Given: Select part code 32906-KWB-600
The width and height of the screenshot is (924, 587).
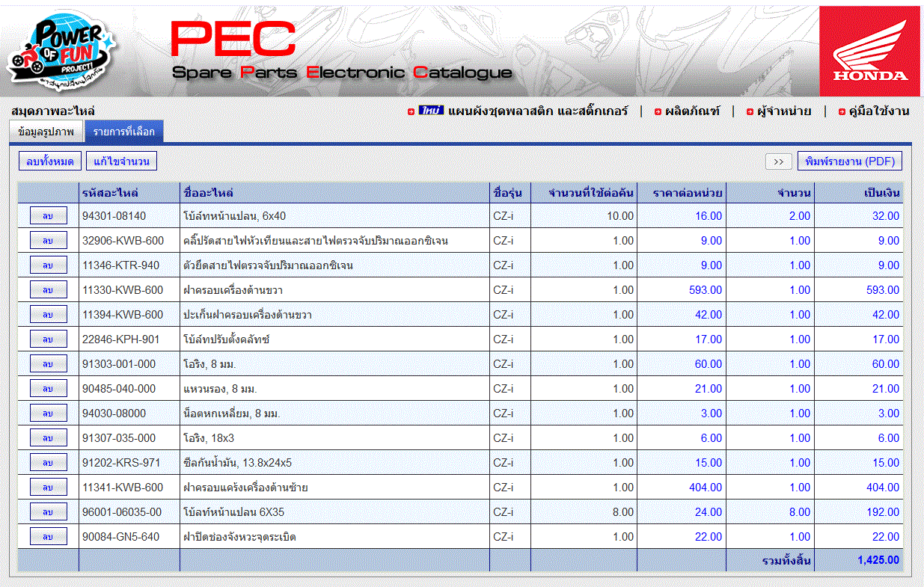Looking at the screenshot, I should coord(123,241).
